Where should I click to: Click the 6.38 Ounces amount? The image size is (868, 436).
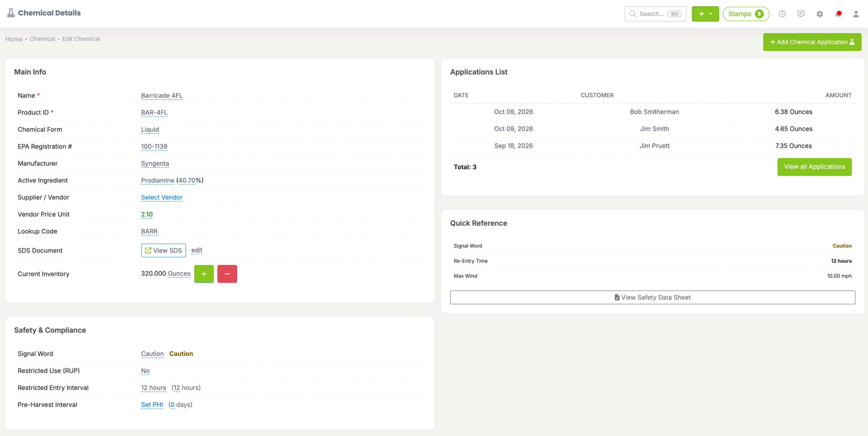click(793, 112)
